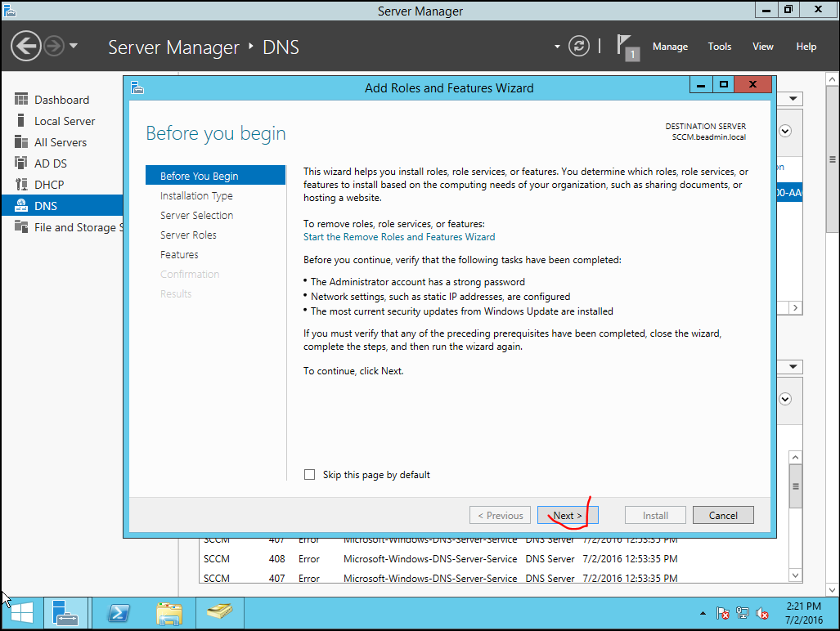Click the wizard title bar icon

(137, 87)
